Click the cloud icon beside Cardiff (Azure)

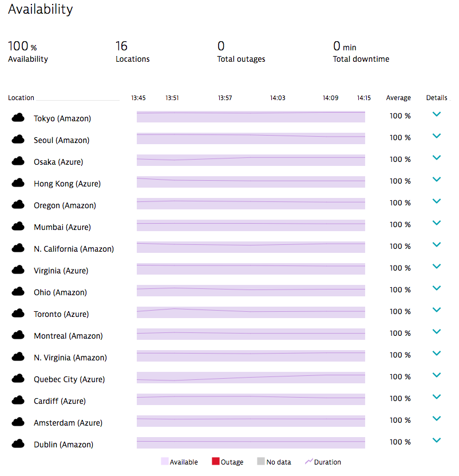click(18, 400)
